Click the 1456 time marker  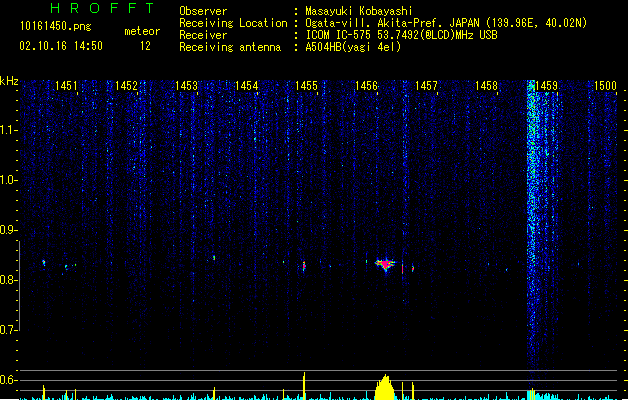pyautogui.click(x=366, y=85)
